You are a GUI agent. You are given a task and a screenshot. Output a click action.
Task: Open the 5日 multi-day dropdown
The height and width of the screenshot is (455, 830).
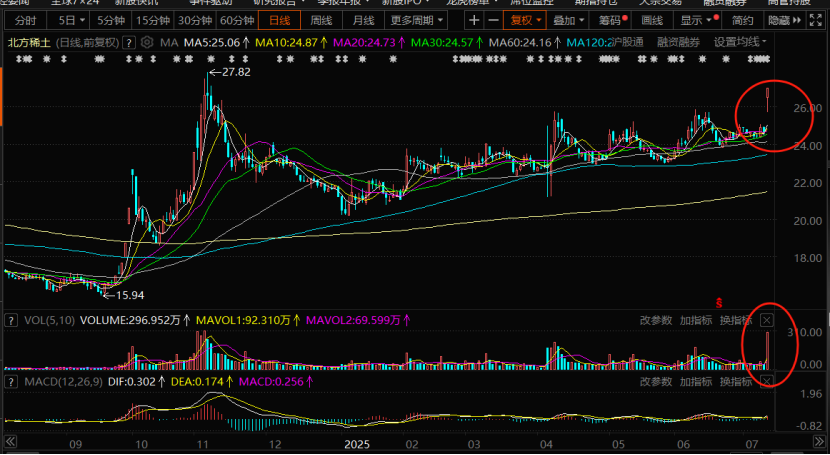point(69,21)
